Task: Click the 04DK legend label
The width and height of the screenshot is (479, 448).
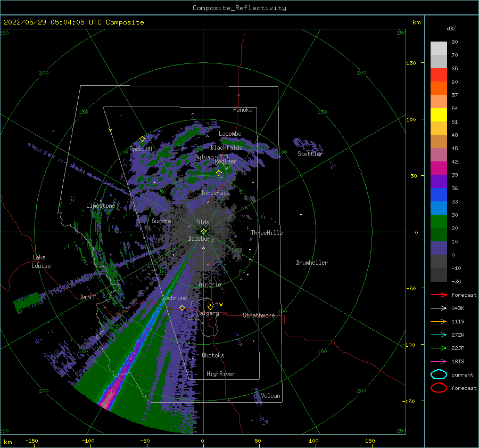Action: point(458,308)
